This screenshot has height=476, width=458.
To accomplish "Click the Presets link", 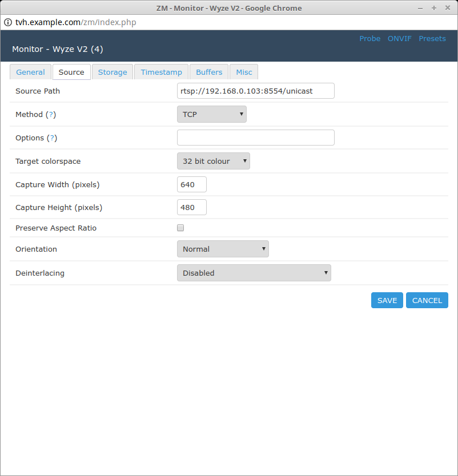I will [432, 39].
